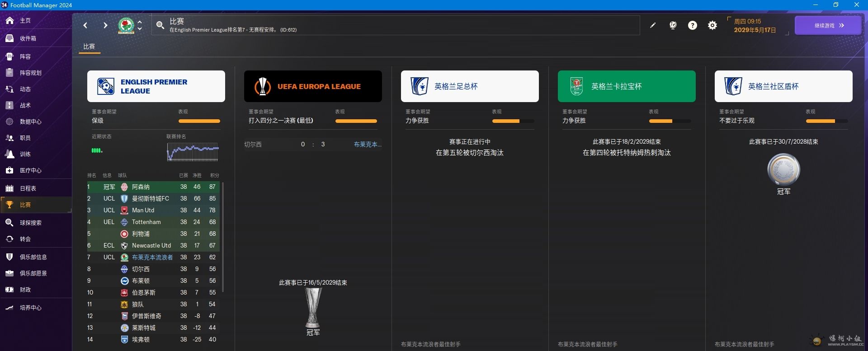
Task: Click the 阵容 squad shirt icon
Action: coord(9,56)
